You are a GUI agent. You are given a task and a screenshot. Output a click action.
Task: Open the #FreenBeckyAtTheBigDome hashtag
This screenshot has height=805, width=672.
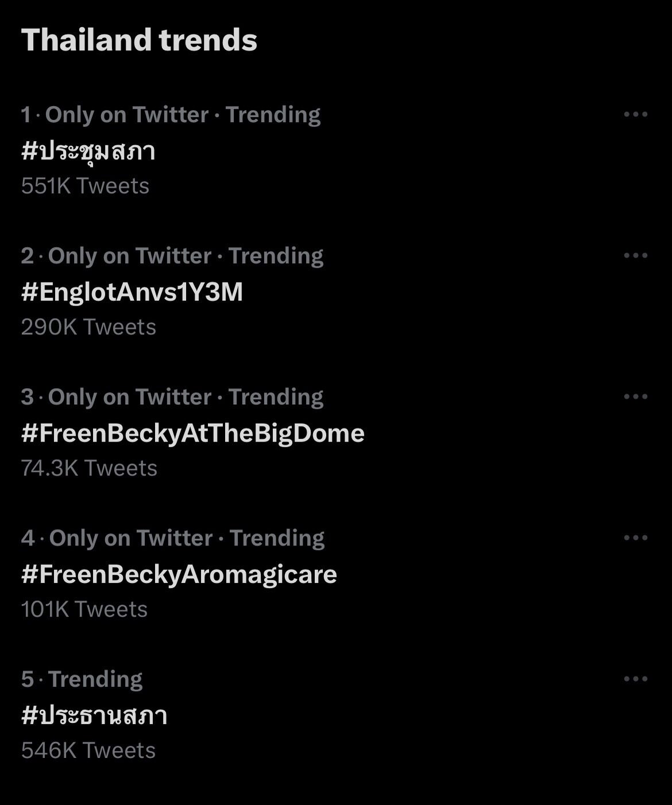pos(193,433)
